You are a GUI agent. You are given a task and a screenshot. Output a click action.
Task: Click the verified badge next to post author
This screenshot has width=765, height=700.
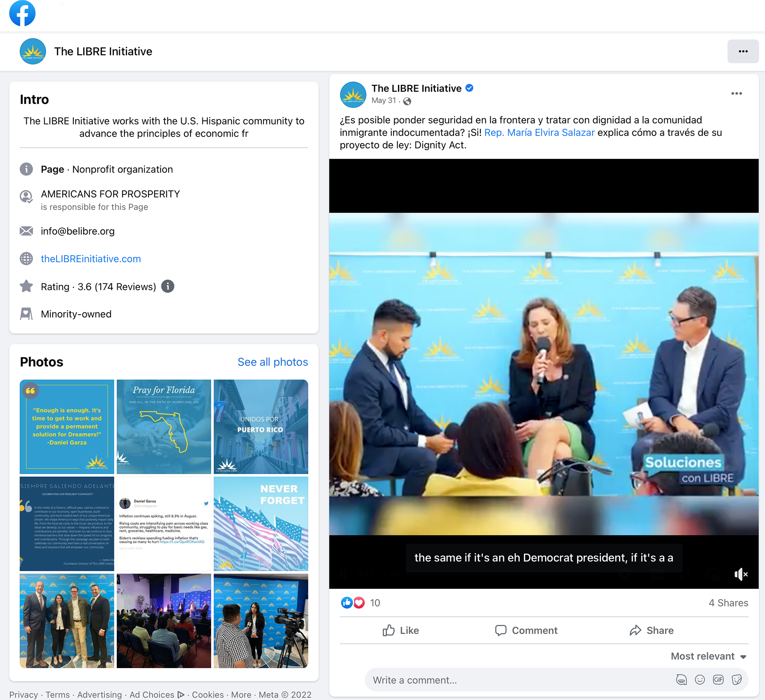[469, 88]
